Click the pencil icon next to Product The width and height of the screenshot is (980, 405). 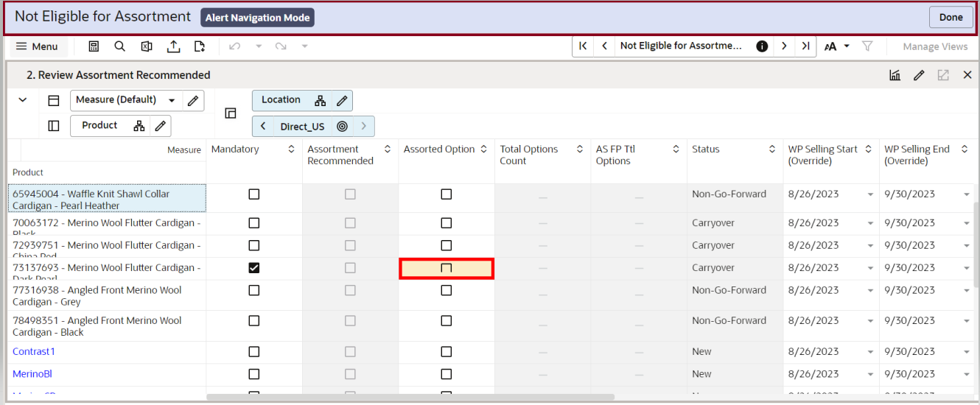tap(160, 126)
